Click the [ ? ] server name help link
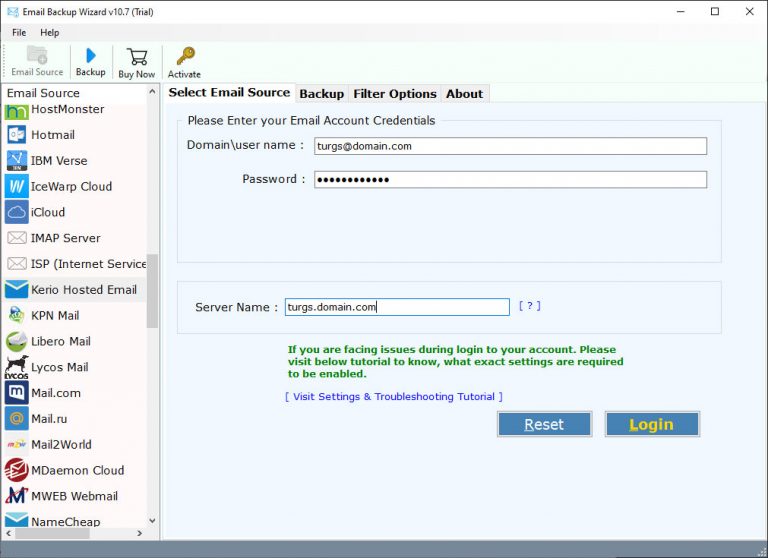 530,306
